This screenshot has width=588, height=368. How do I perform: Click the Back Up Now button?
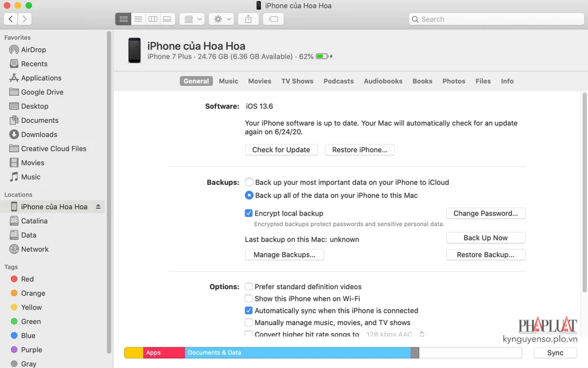pos(485,238)
